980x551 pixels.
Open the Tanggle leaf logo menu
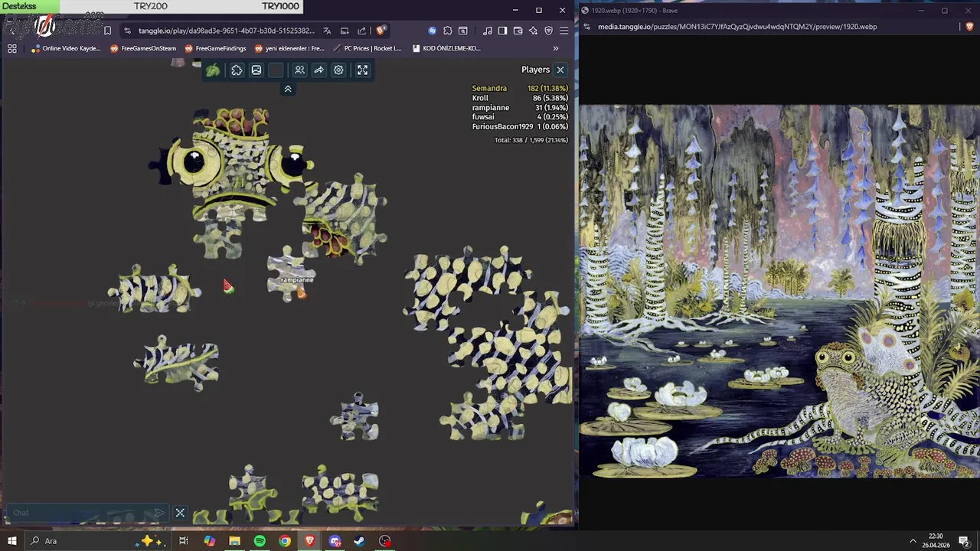tap(213, 70)
